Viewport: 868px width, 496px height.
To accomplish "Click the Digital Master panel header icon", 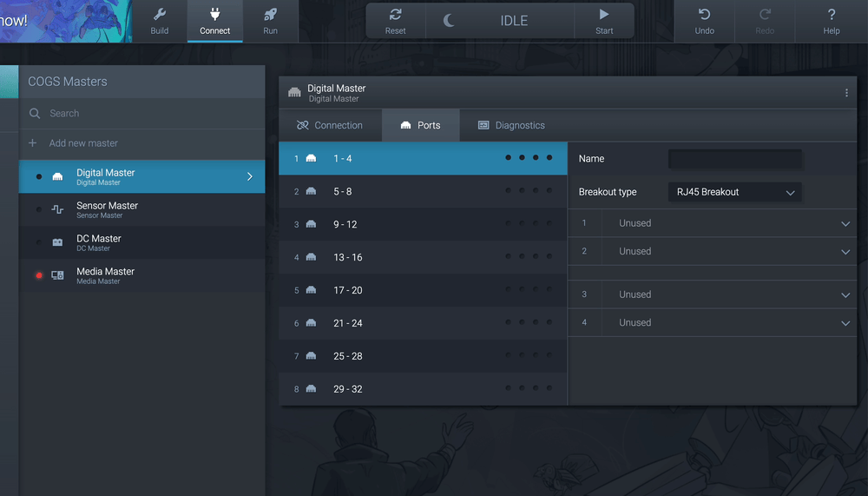I will click(294, 93).
